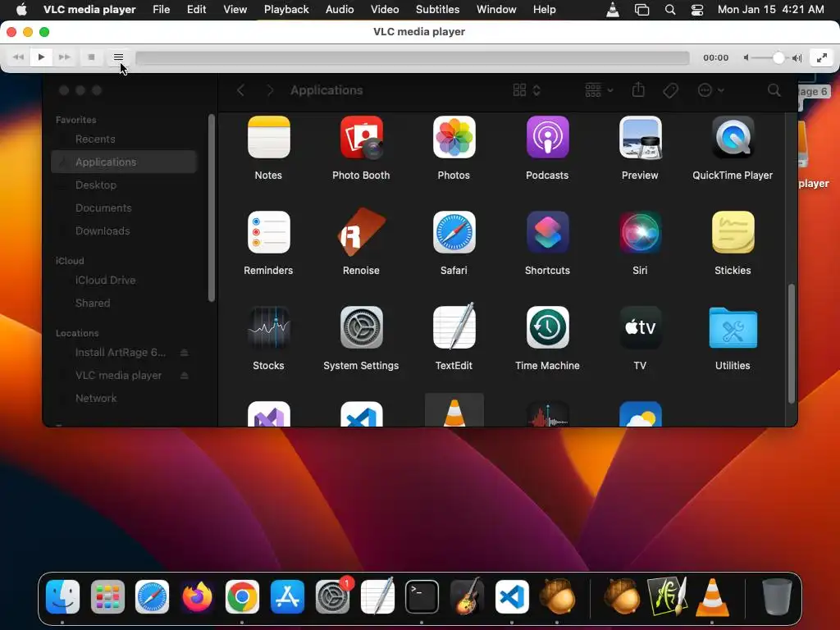Open the Apple menu
840x630 pixels.
(21, 10)
